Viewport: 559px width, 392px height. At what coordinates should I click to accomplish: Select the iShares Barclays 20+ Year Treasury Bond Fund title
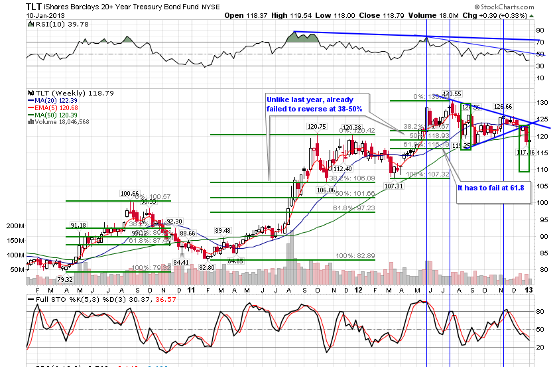click(x=121, y=7)
